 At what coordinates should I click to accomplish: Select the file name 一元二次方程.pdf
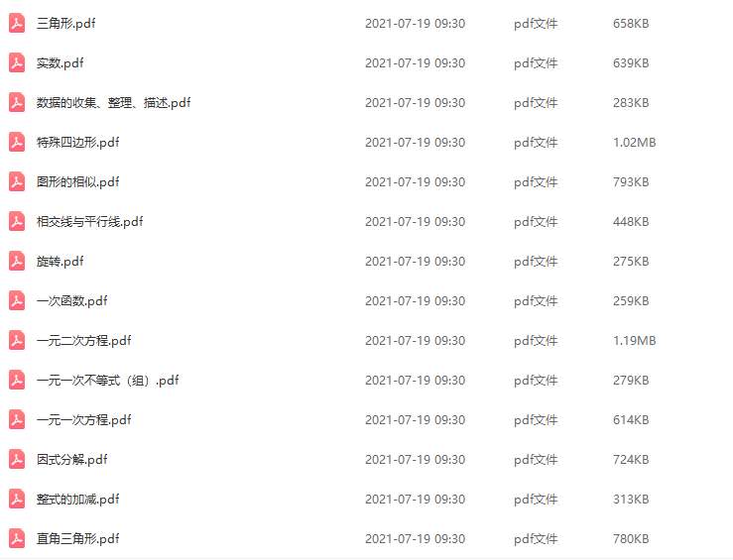tap(83, 341)
